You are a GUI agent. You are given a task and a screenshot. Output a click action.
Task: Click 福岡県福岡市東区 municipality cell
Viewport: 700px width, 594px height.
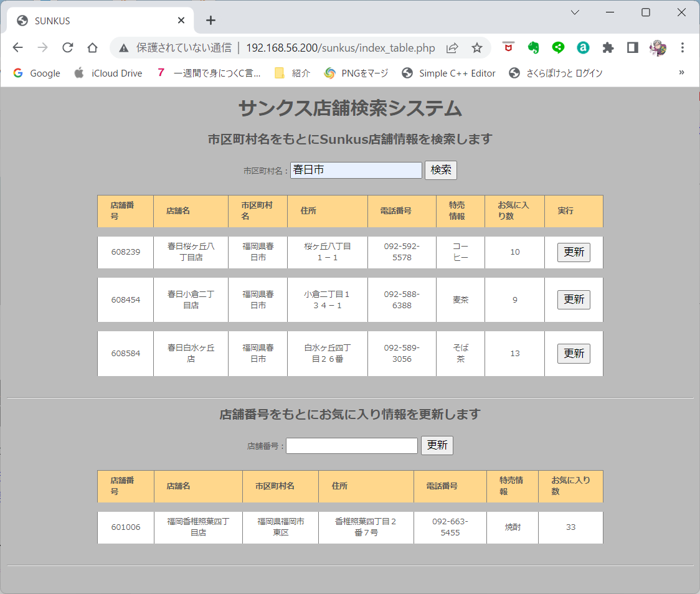click(x=280, y=527)
